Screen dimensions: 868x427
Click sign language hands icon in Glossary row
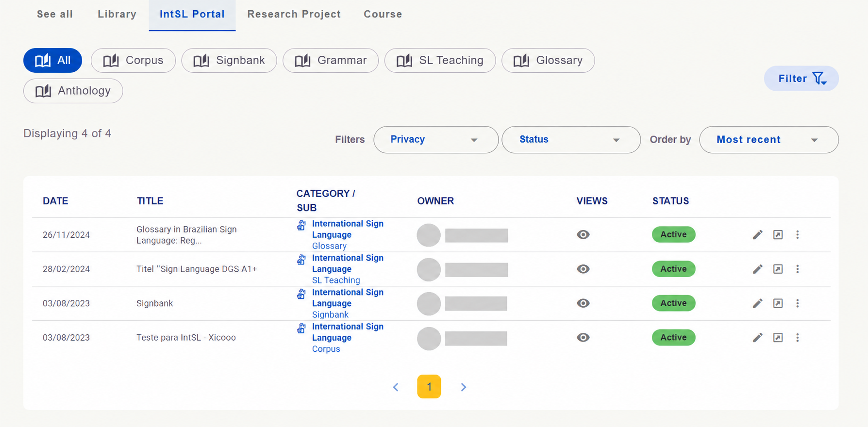301,225
